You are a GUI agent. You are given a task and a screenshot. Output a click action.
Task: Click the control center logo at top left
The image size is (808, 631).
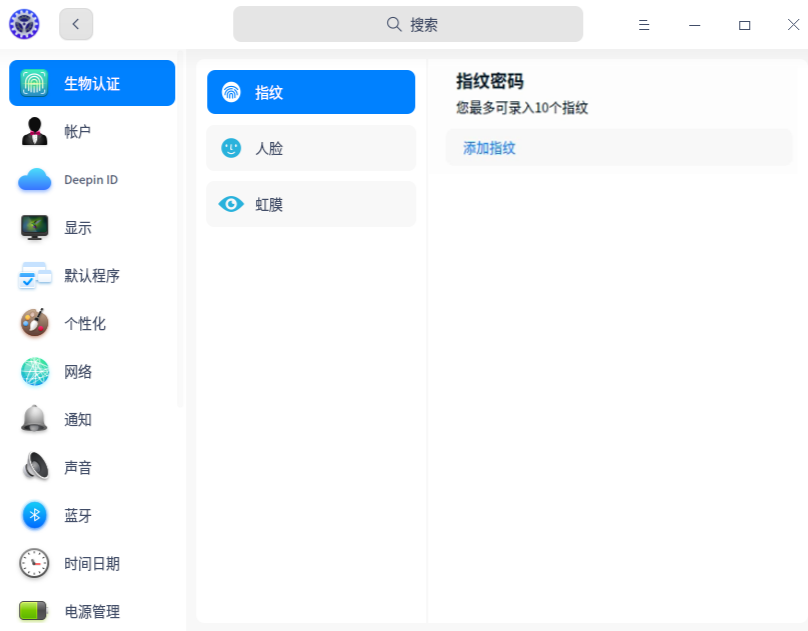coord(24,24)
